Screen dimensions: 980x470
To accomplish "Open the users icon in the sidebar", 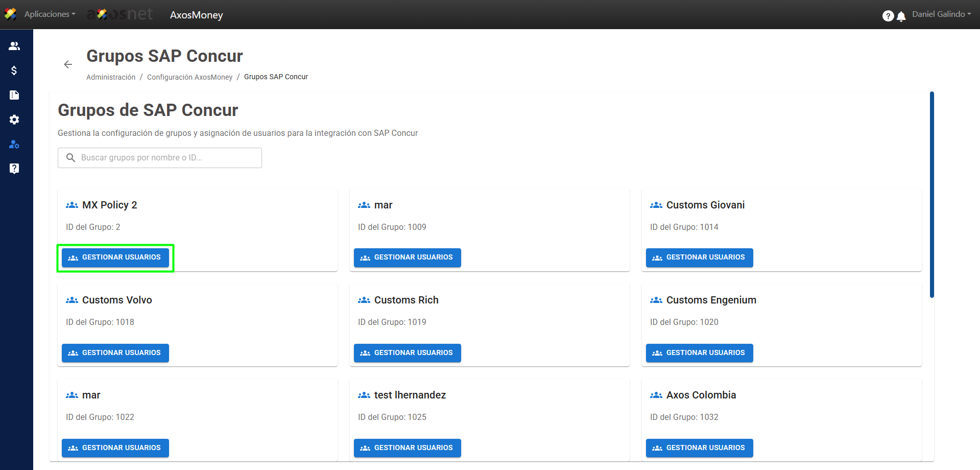I will [14, 46].
